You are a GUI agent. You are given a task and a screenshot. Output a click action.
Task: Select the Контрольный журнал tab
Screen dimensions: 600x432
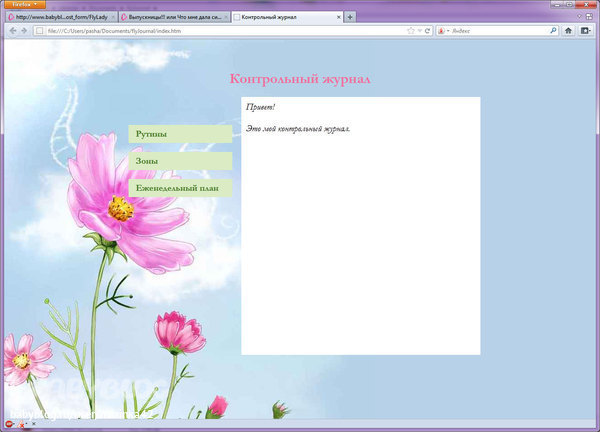click(287, 17)
